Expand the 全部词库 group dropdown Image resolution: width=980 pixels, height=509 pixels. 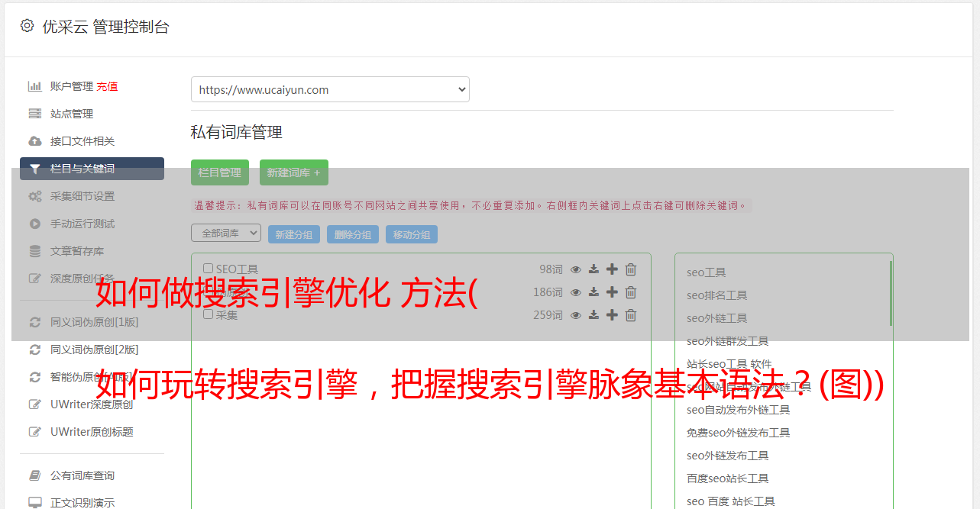pyautogui.click(x=226, y=233)
